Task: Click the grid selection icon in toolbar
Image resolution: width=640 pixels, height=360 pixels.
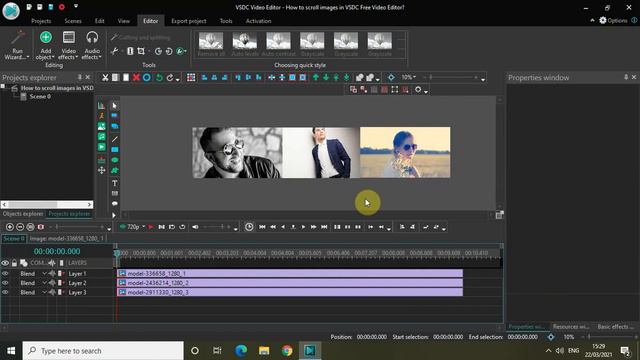Action: tap(191, 78)
